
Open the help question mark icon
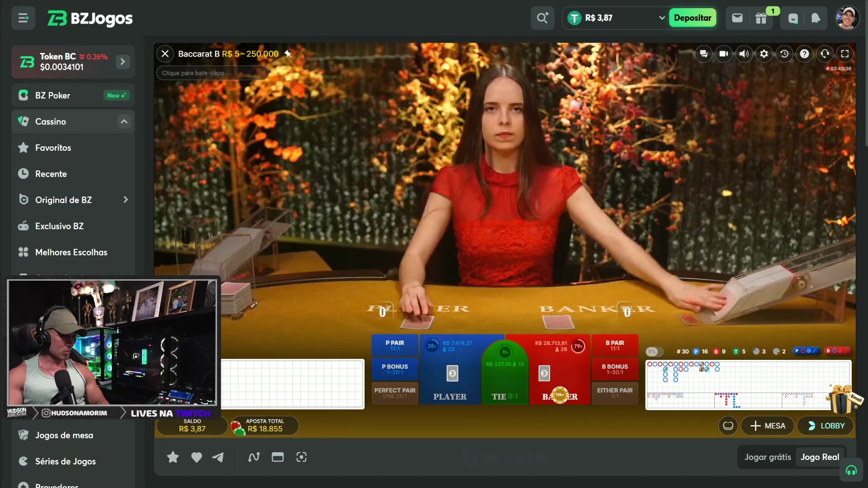point(804,54)
